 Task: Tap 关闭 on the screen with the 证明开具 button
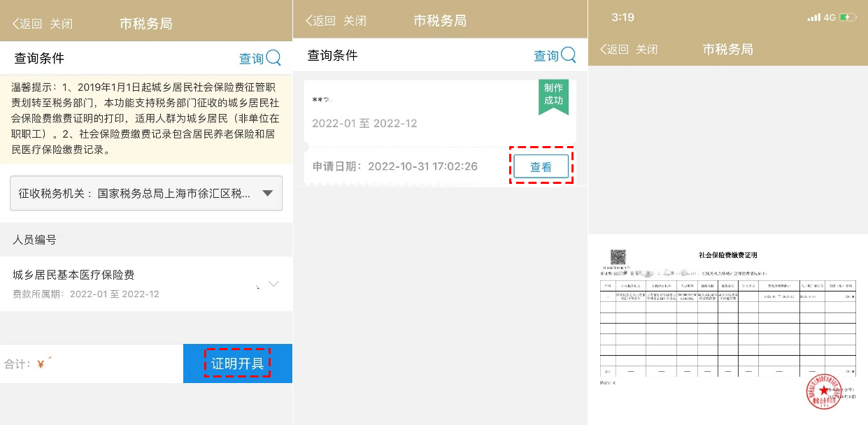tap(61, 24)
